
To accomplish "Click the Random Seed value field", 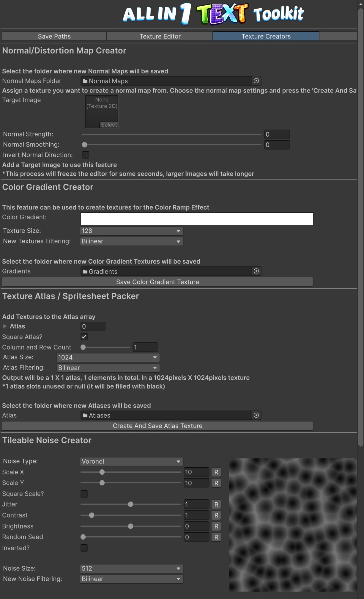I will click(x=196, y=537).
